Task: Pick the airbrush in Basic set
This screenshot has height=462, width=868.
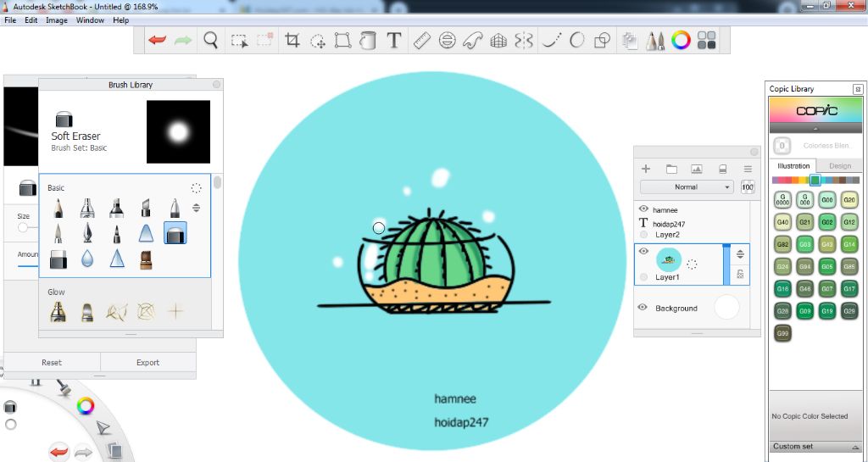Action: 87,208
